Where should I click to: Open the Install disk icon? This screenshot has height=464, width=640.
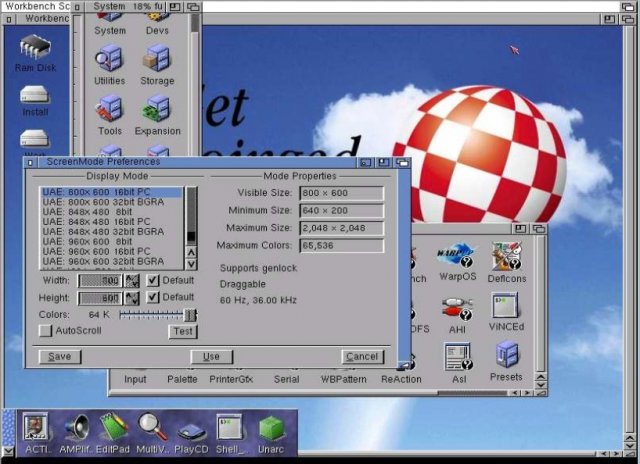pyautogui.click(x=35, y=101)
